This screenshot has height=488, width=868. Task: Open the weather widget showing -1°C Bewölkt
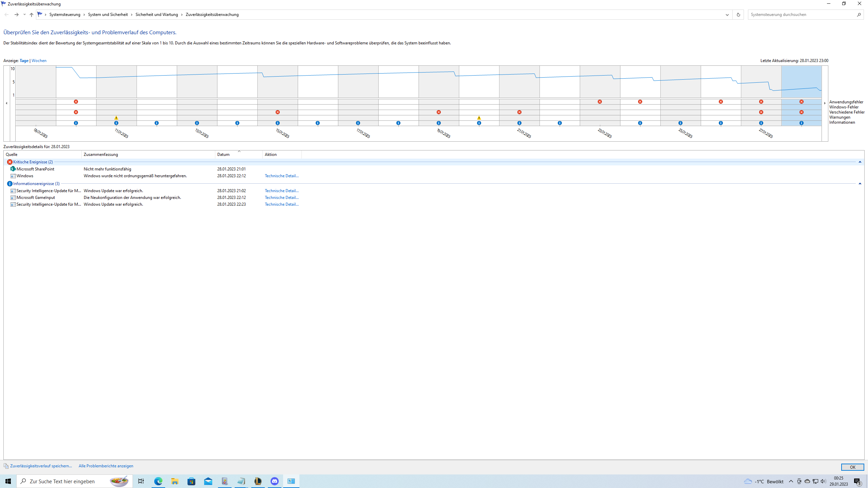[764, 481]
